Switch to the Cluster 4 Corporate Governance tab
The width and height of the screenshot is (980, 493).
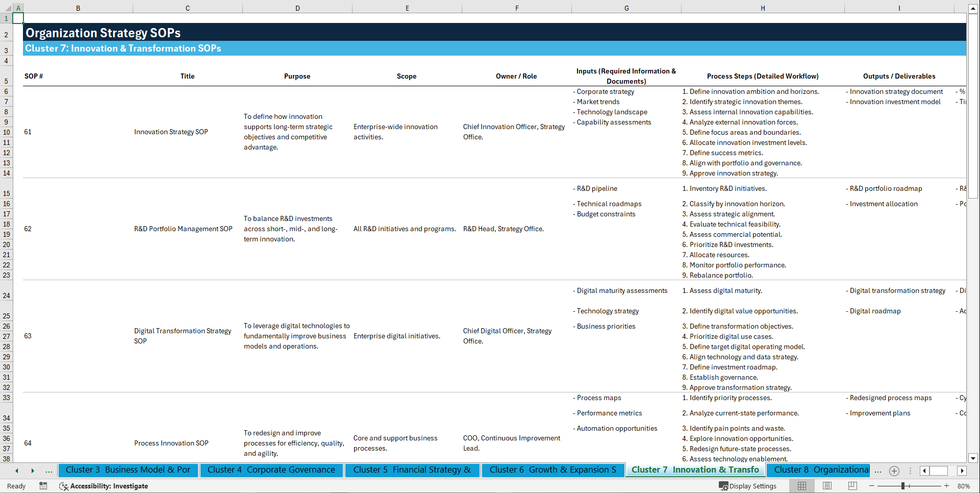271,470
